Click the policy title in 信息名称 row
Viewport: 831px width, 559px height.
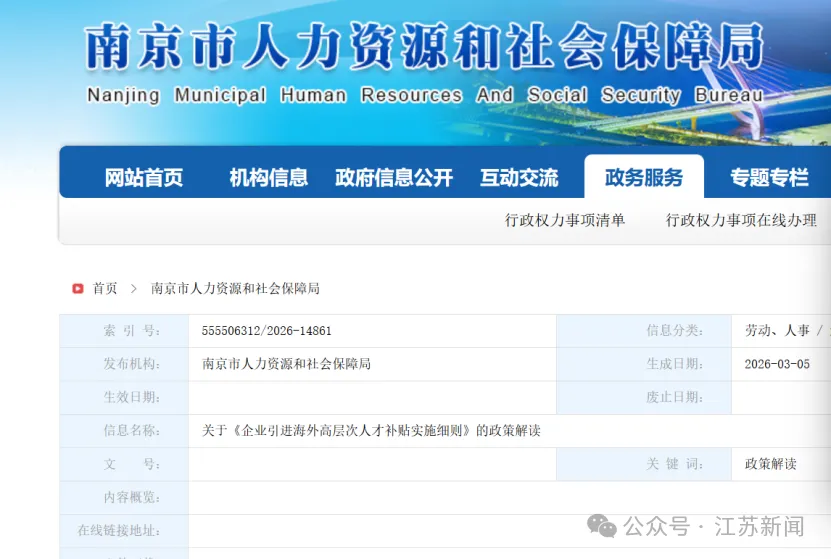tap(371, 431)
